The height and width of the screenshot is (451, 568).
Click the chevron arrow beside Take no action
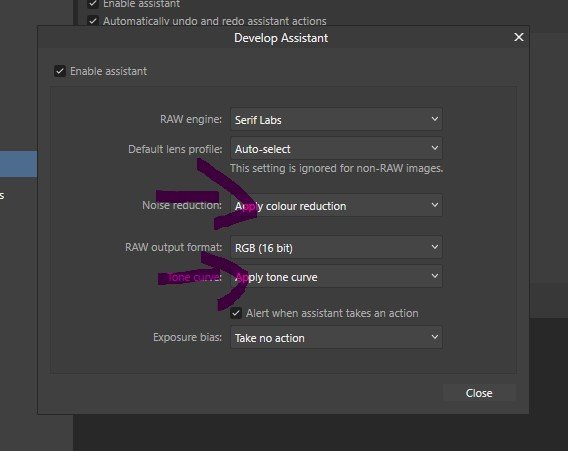click(435, 337)
